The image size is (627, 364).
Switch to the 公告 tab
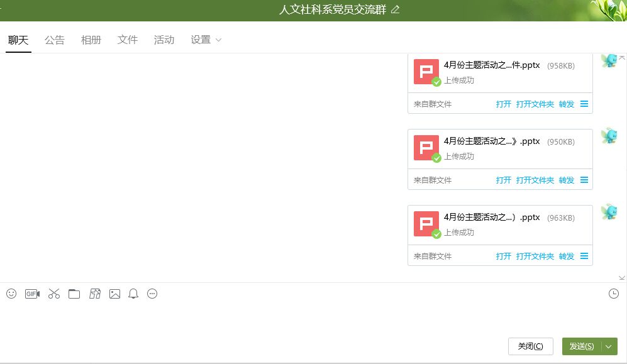[x=54, y=40]
